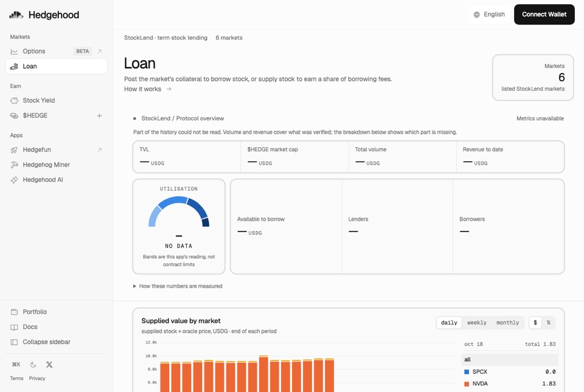The width and height of the screenshot is (584, 392).
Task: Click the Hedgehood AI sparkle icon
Action: point(14,180)
